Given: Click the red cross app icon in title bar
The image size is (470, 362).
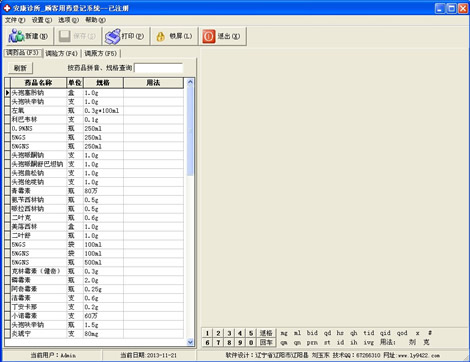Looking at the screenshot, I should coord(7,8).
